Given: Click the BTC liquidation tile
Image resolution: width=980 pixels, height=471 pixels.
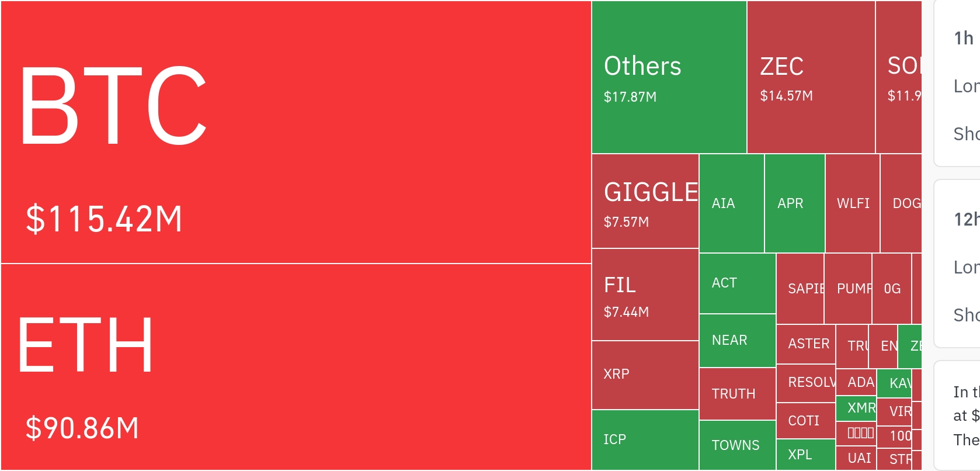Looking at the screenshot, I should pos(296,132).
